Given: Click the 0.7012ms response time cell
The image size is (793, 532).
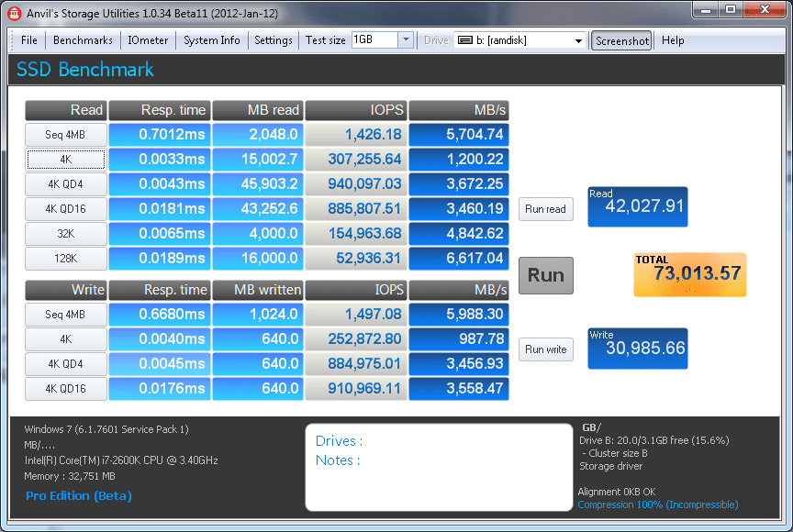Looking at the screenshot, I should [160, 135].
